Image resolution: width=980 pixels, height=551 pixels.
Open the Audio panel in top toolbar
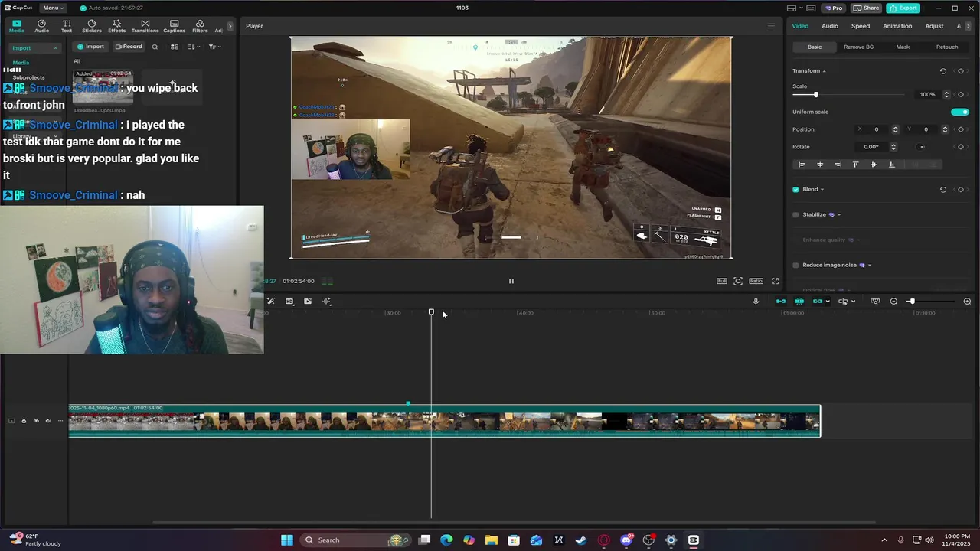(41, 26)
